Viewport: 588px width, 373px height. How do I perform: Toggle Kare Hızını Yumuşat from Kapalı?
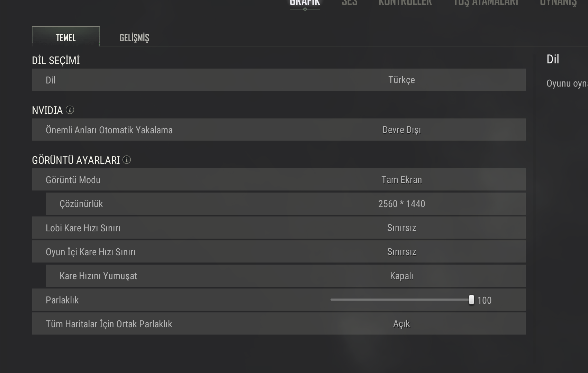tap(401, 276)
